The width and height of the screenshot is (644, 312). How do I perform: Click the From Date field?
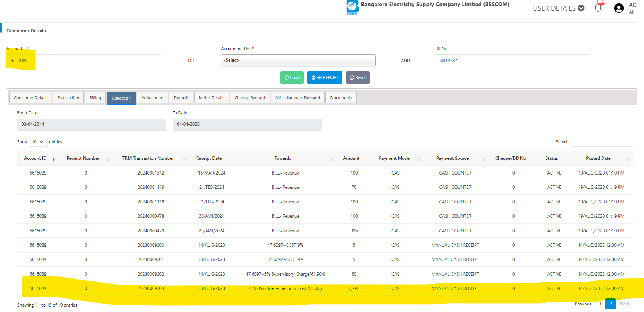coord(92,124)
